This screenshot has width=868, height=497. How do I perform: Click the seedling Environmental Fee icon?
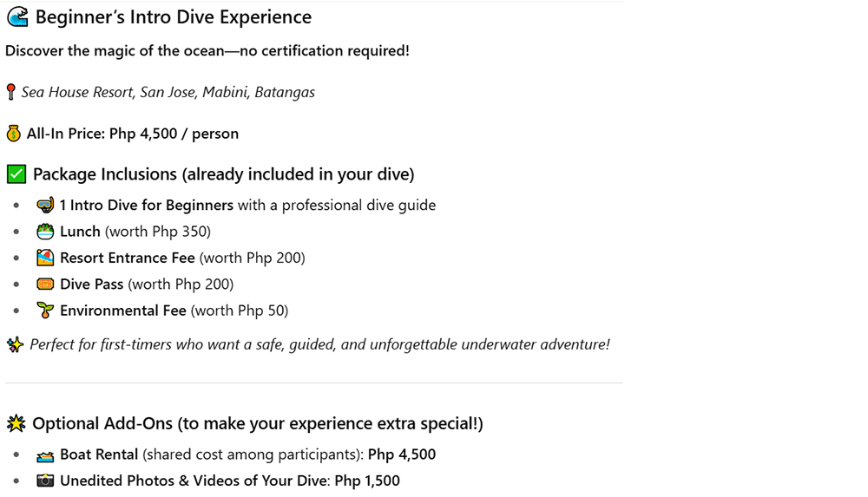45,311
